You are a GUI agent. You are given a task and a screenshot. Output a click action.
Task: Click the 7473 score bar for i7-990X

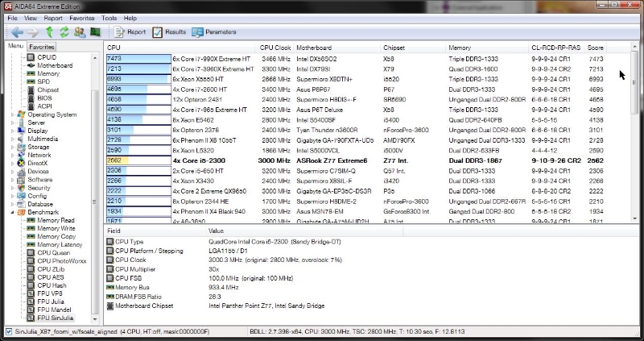(138, 59)
